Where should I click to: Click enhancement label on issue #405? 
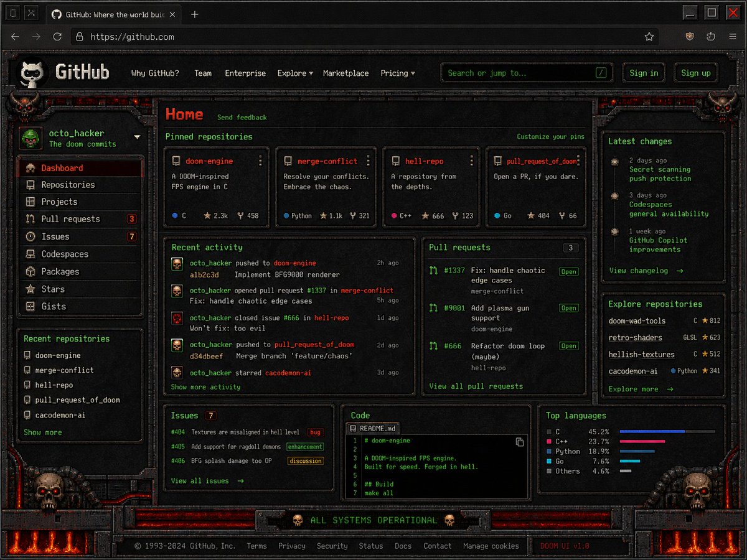[x=305, y=447]
